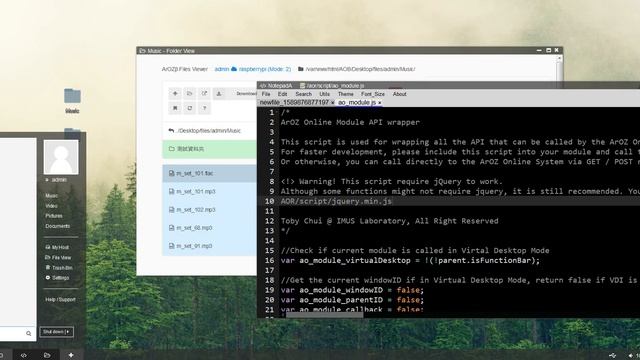Open the About menu in NotepadA
The height and width of the screenshot is (360, 640).
click(x=400, y=94)
